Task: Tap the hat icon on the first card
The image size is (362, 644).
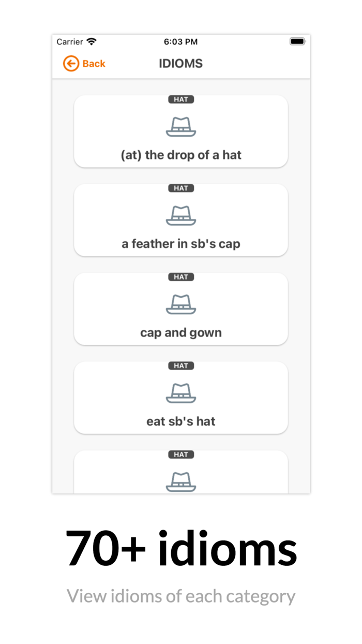Action: pyautogui.click(x=181, y=126)
